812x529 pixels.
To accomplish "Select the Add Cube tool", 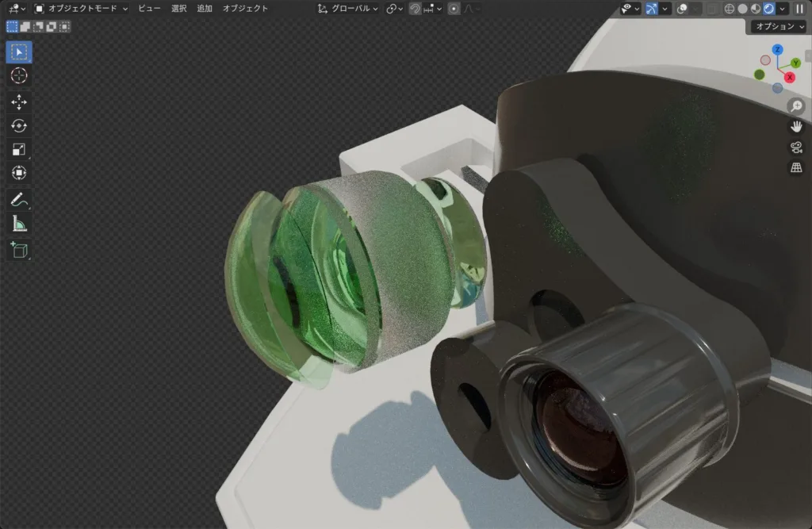I will tap(19, 251).
